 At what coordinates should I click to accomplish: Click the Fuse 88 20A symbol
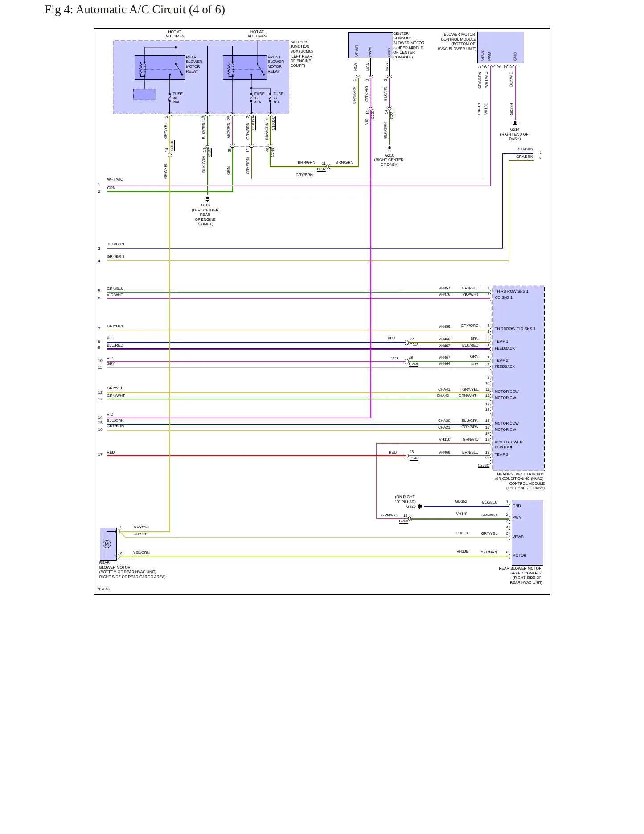(169, 98)
